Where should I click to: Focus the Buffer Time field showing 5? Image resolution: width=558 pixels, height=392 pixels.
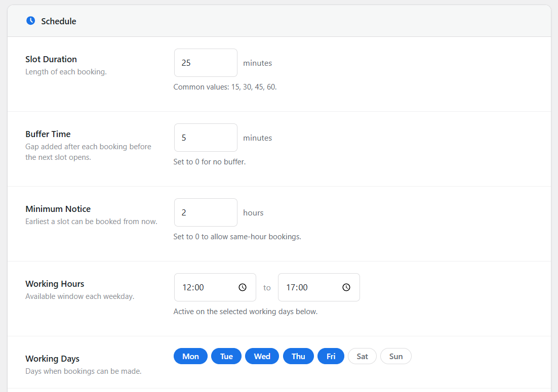tap(206, 138)
